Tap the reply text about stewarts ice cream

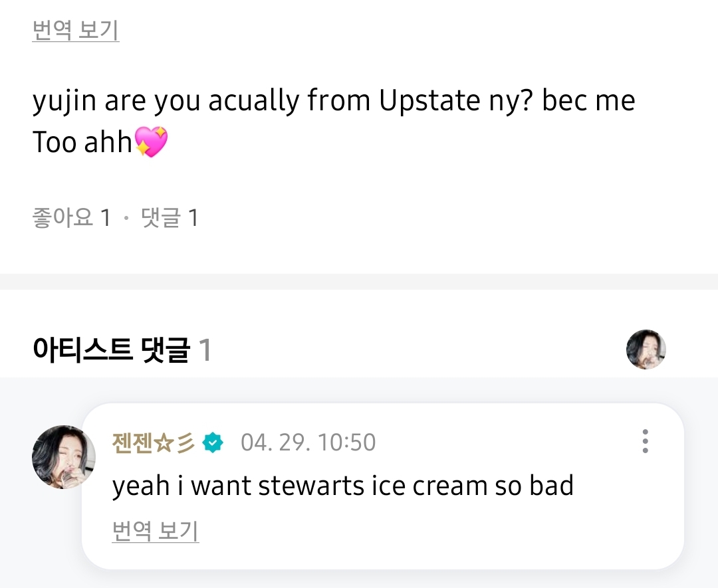[x=342, y=486]
